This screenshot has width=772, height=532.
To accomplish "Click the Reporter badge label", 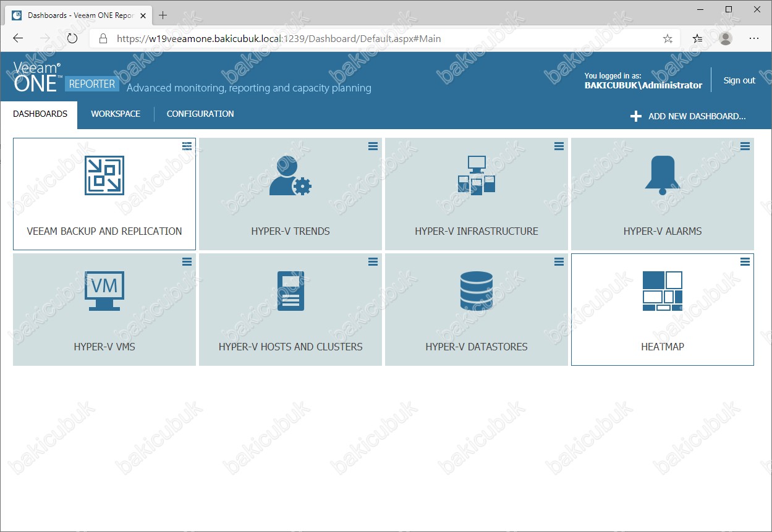I will pos(92,84).
